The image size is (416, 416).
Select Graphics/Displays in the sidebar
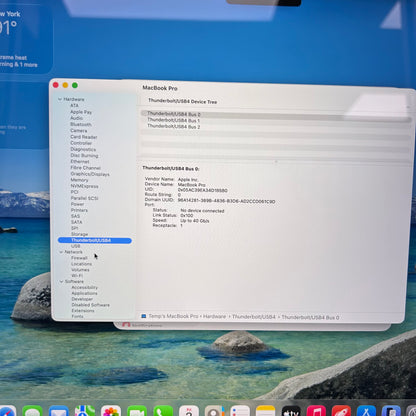90,174
